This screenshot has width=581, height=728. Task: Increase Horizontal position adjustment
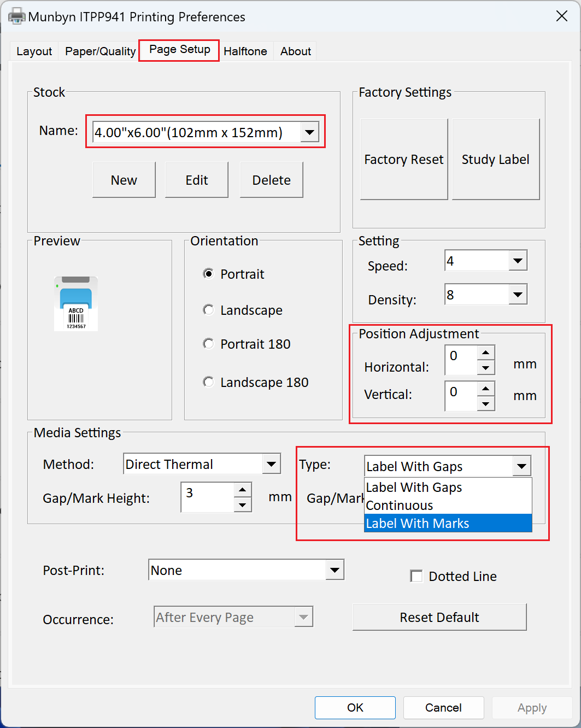point(486,353)
